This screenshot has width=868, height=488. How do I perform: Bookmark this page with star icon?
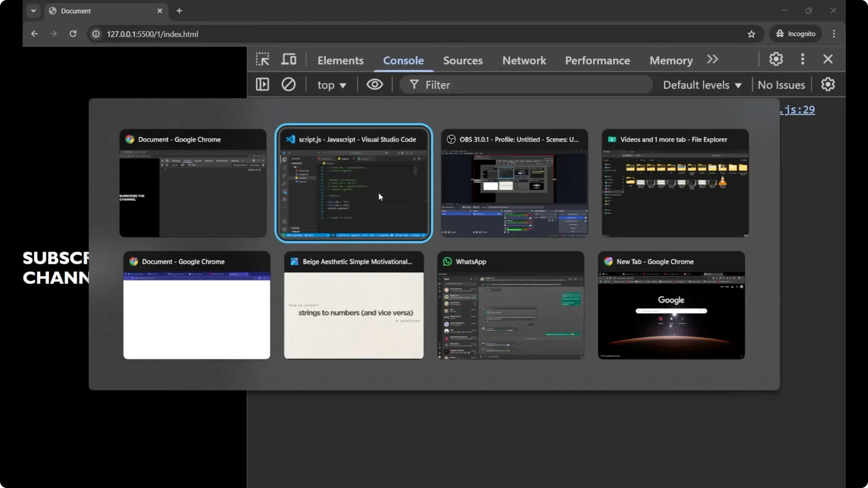[751, 34]
